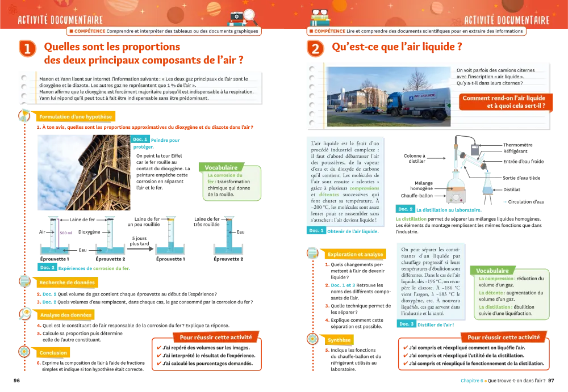Select the Exploration et analyse section label
Image resolution: width=568 pixels, height=392 pixels.
355,254
